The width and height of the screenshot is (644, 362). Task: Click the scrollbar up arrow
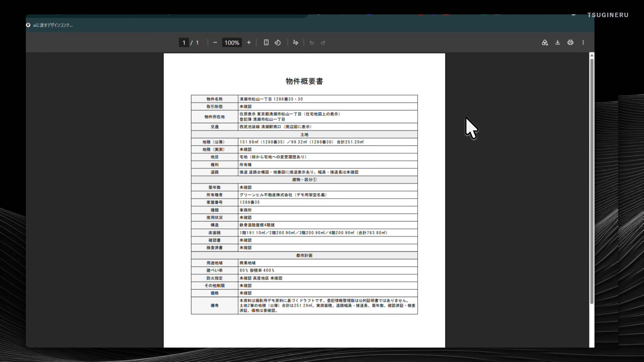[592, 55]
